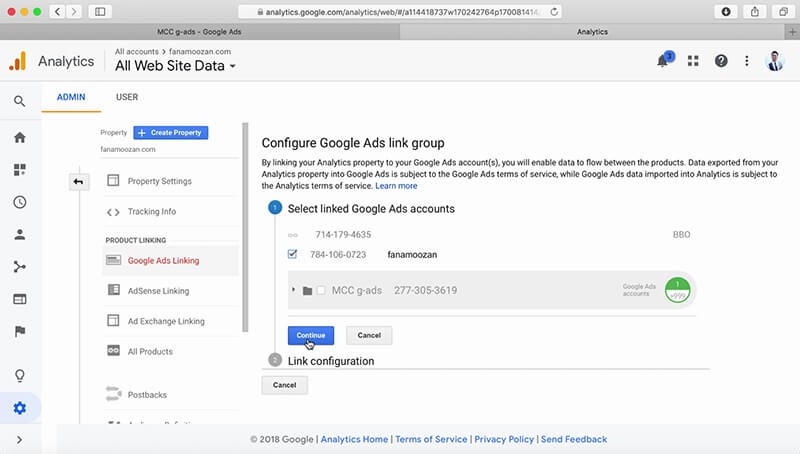Viewport: 800px width, 454px height.
Task: Open Safari downloads icon
Action: coord(726,11)
